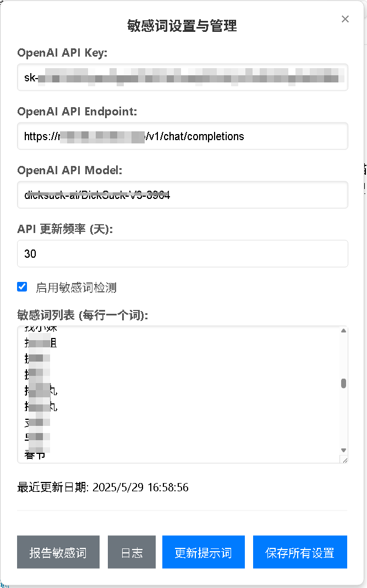Screen dimensions: 367x588
Task: Click the scroll-up arrow in the word list
Action: coord(343,331)
